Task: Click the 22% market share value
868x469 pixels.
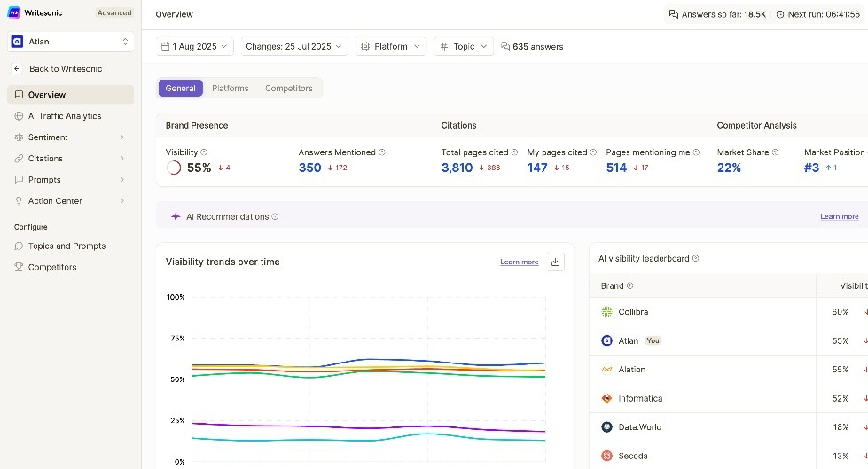Action: [729, 168]
